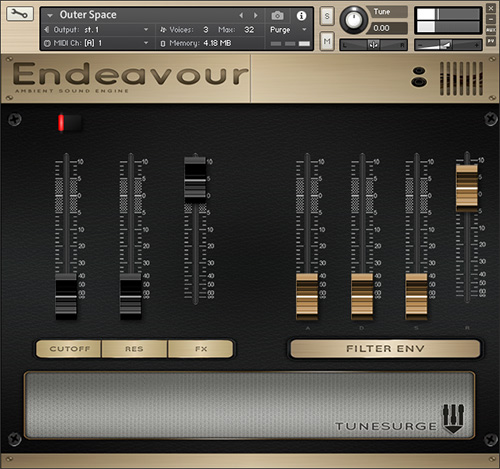
Task: Solo the instrument with S button
Action: coord(327,16)
